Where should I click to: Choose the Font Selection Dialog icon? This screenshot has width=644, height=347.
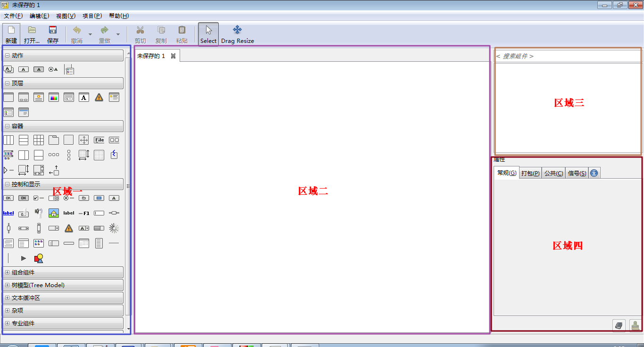pos(84,97)
